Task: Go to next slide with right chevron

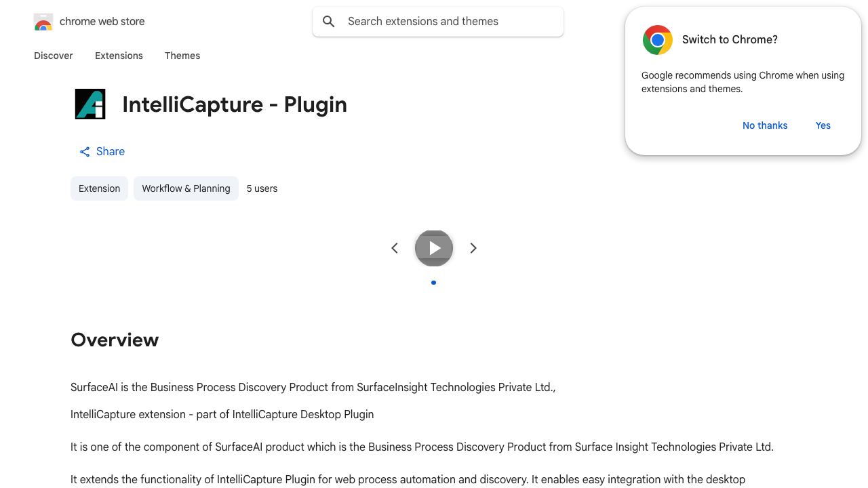Action: tap(473, 248)
